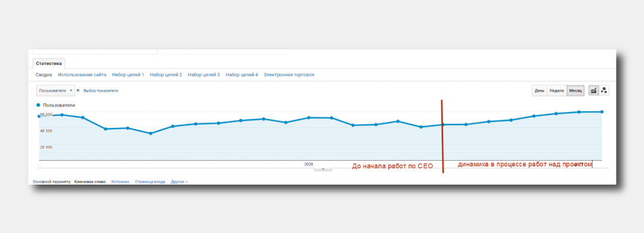Select Ключевое слово as primary dimension

[90, 182]
